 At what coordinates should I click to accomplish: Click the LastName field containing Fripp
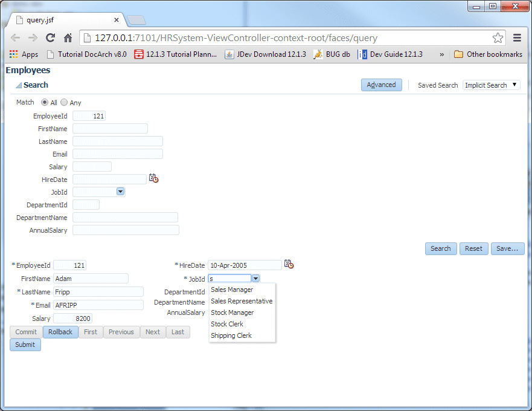[x=98, y=292]
